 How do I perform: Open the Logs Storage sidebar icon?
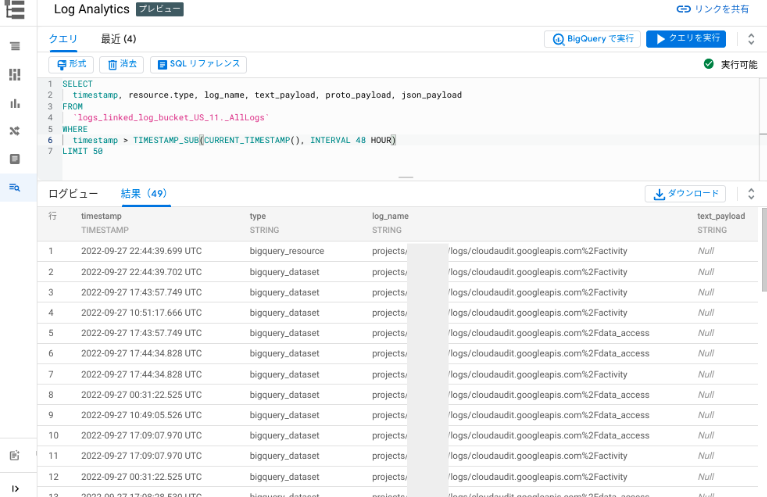15,159
